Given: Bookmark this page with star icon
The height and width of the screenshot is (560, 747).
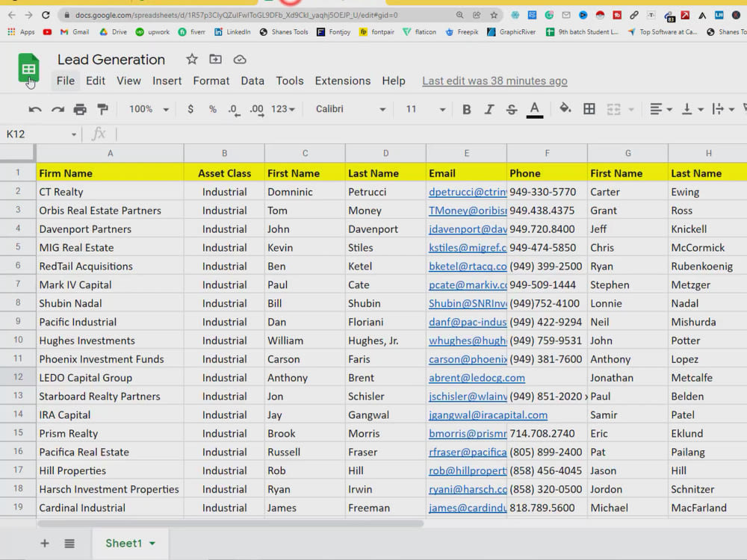Looking at the screenshot, I should click(x=494, y=15).
